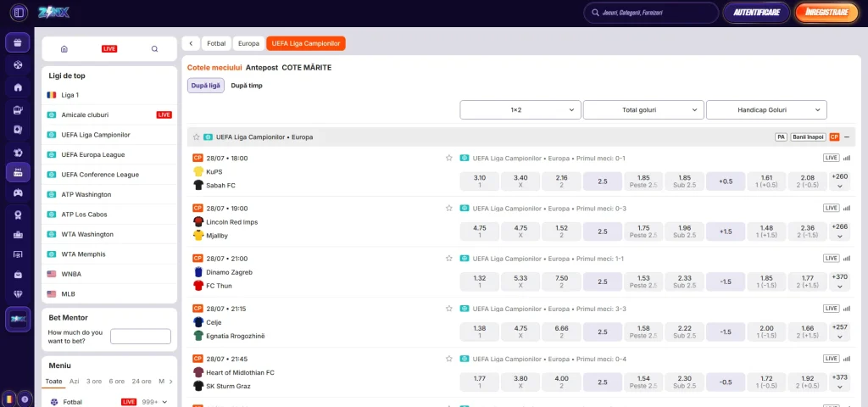
Task: Open stats bars icon for Dinamo Zagreb match
Action: (x=847, y=258)
